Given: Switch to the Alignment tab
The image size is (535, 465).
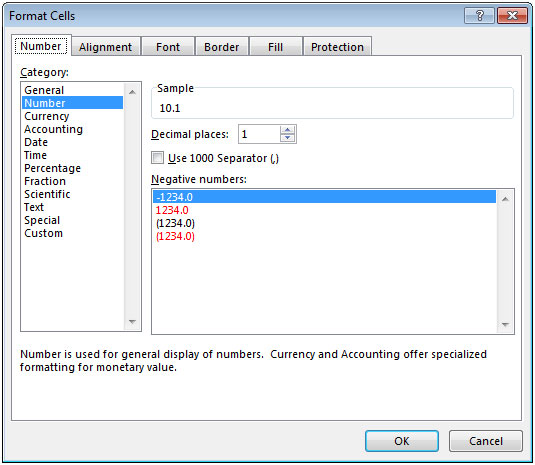Looking at the screenshot, I should (105, 47).
